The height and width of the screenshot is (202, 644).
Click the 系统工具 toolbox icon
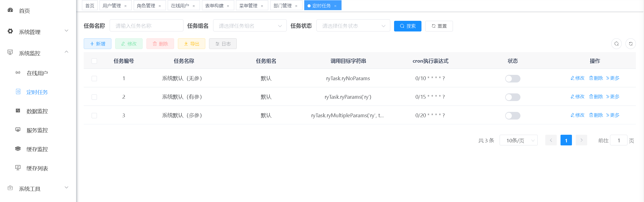click(10, 188)
